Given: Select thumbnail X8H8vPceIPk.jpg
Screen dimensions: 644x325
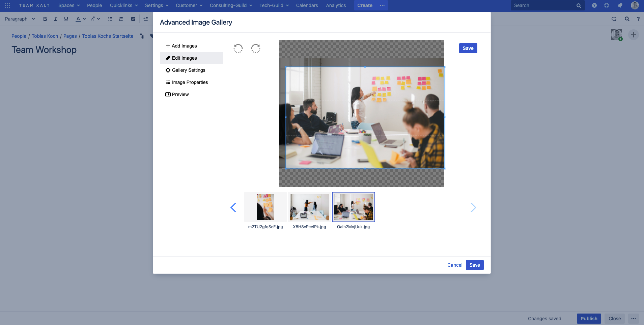Looking at the screenshot, I should tap(309, 207).
